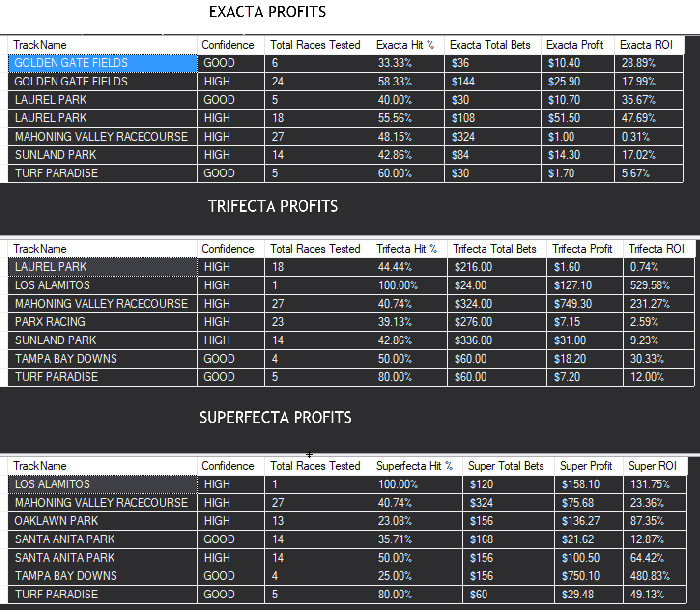Click the Super total bets cell $168
This screenshot has width=700, height=610.
pos(508,539)
